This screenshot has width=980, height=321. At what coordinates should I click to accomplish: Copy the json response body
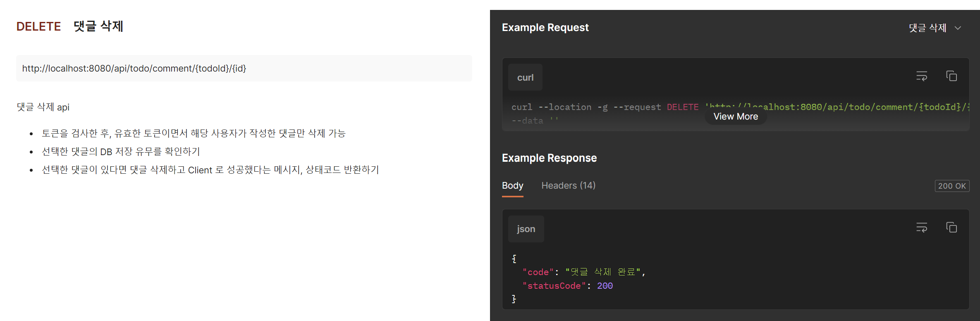[x=951, y=228]
